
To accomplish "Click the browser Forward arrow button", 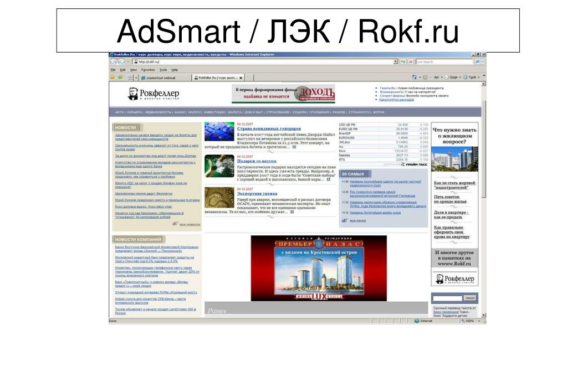I will coord(121,62).
